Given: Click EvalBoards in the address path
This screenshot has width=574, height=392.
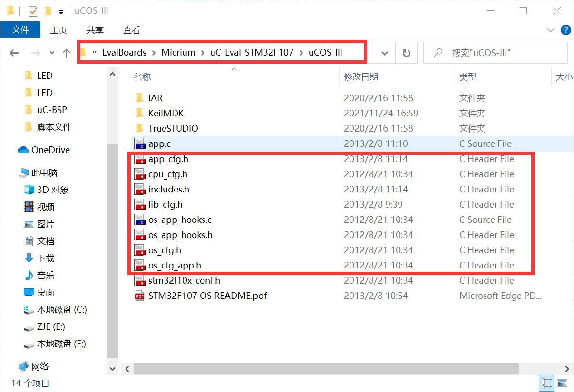Looking at the screenshot, I should [125, 52].
